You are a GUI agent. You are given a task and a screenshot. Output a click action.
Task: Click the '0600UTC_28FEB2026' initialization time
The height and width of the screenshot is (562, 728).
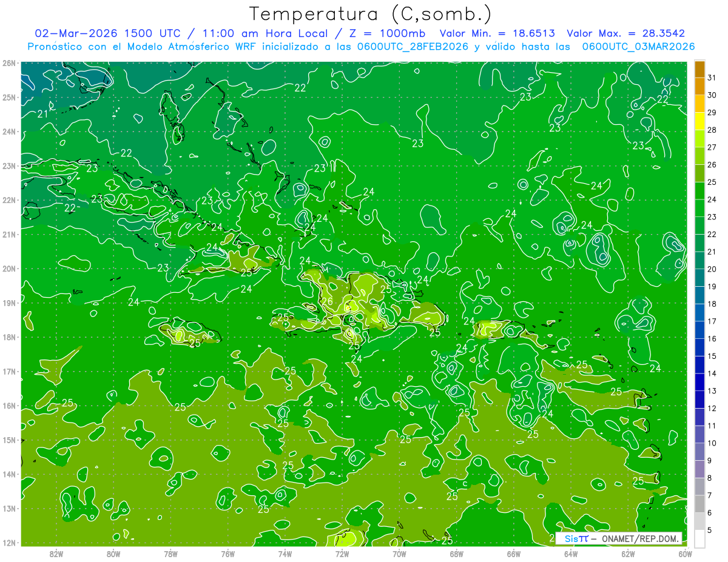412,47
